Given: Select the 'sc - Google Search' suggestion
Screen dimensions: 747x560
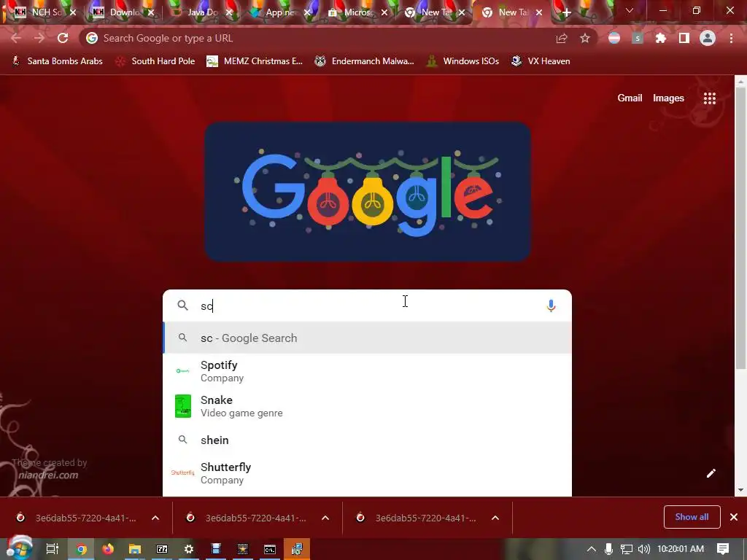Looking at the screenshot, I should pyautogui.click(x=367, y=338).
